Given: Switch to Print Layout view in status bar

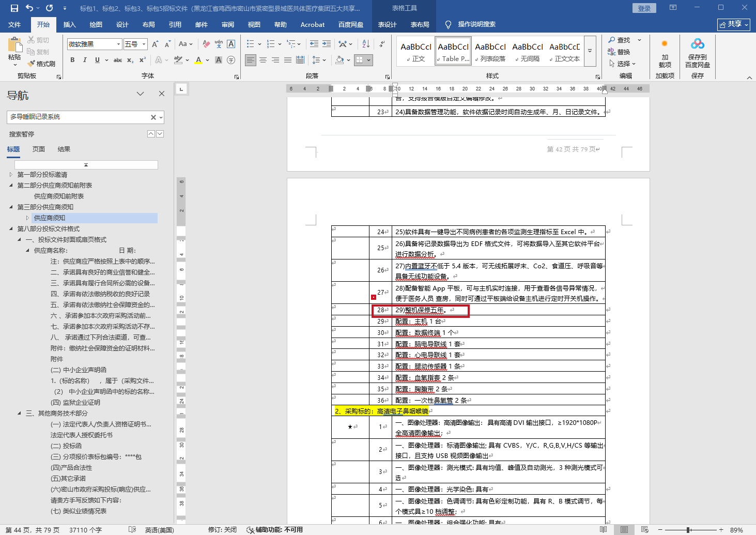Looking at the screenshot, I should (624, 530).
